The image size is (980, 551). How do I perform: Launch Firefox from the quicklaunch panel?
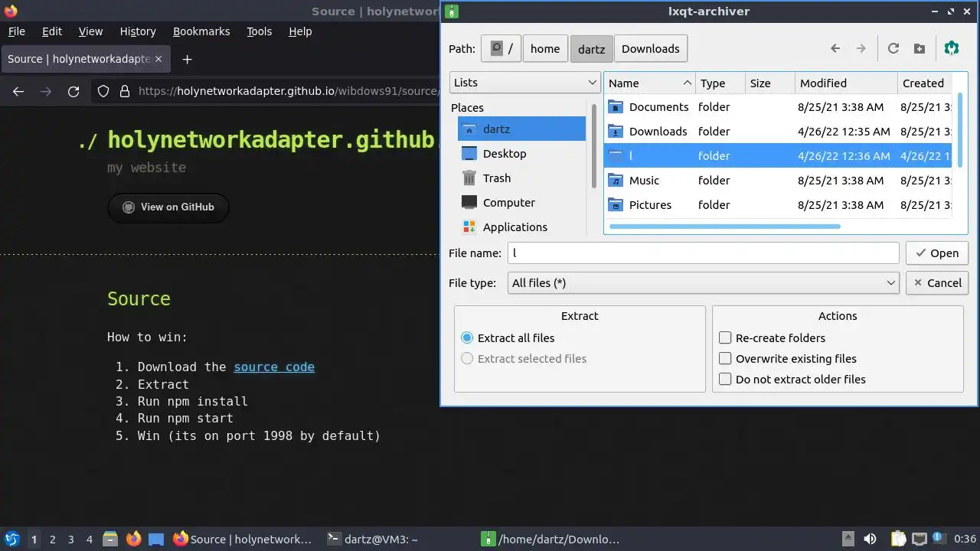[x=133, y=539]
